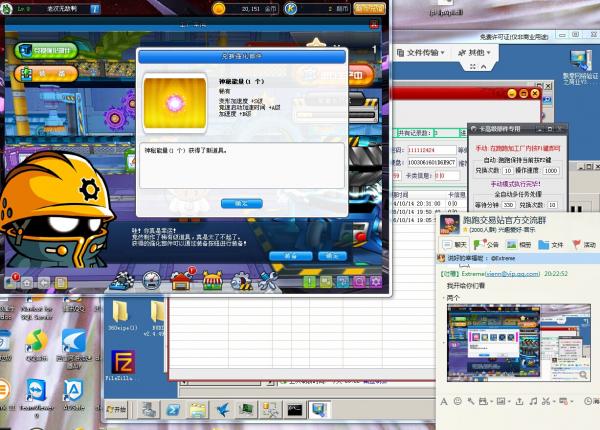
Task: Click the 卡类信息 input field
Action: click(447, 176)
